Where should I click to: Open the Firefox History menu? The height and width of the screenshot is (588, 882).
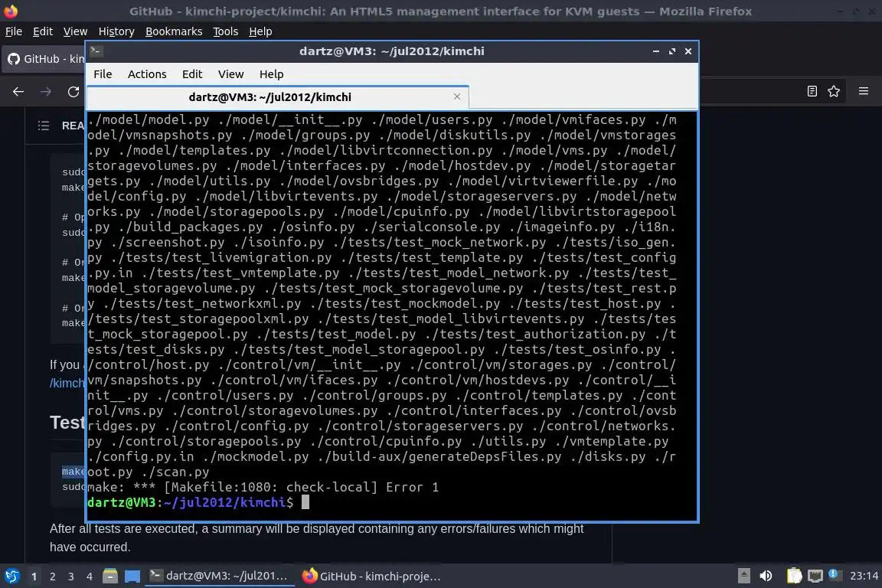click(116, 31)
